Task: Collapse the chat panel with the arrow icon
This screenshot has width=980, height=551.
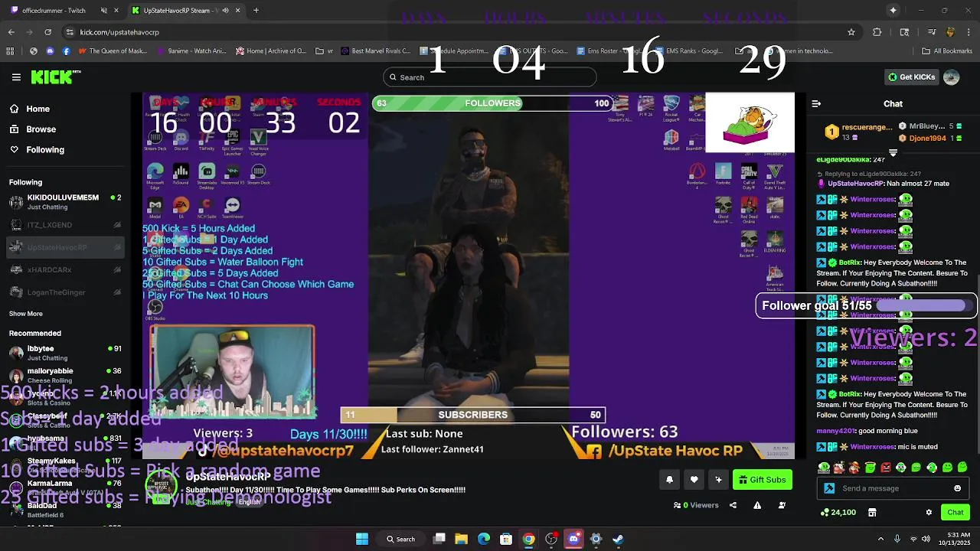Action: [816, 103]
